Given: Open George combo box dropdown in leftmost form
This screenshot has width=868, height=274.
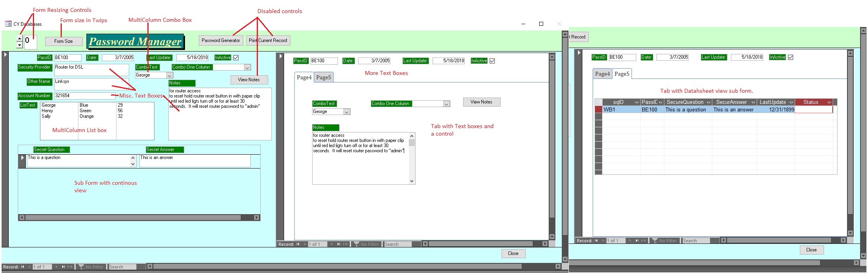Looking at the screenshot, I should click(x=170, y=75).
